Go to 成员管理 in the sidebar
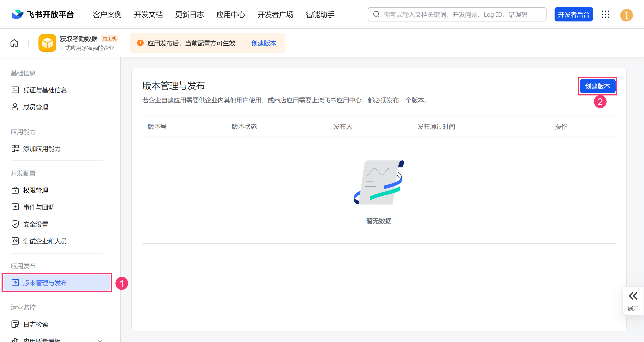 (36, 107)
